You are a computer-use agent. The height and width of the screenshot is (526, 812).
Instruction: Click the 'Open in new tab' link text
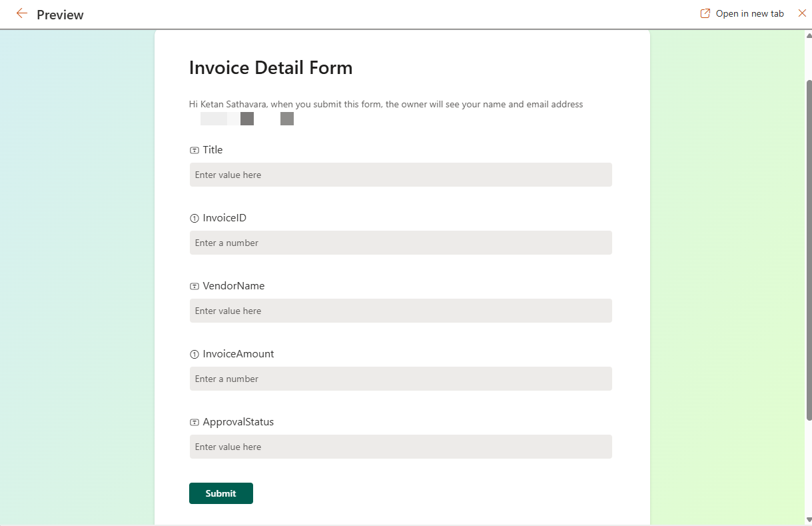click(x=749, y=13)
